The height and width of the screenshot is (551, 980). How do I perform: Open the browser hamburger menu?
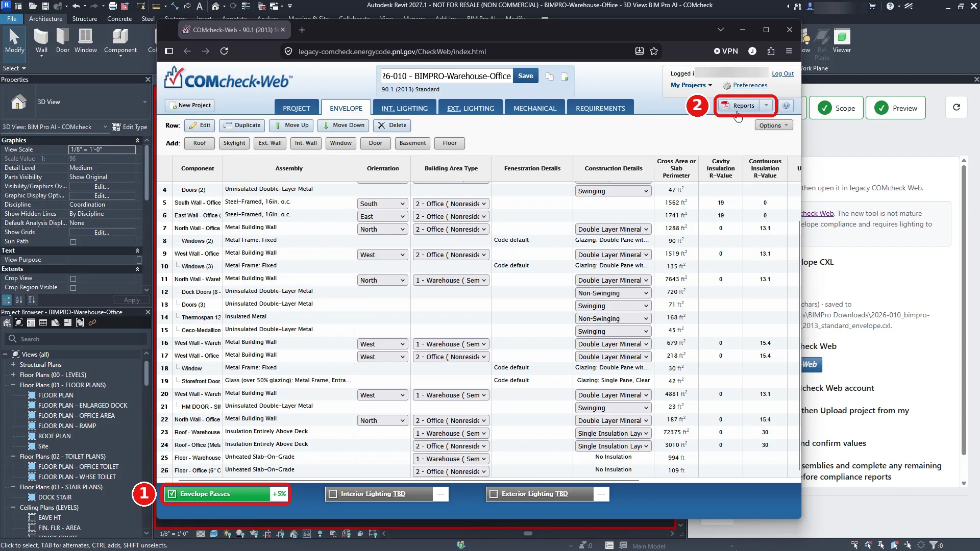[789, 51]
